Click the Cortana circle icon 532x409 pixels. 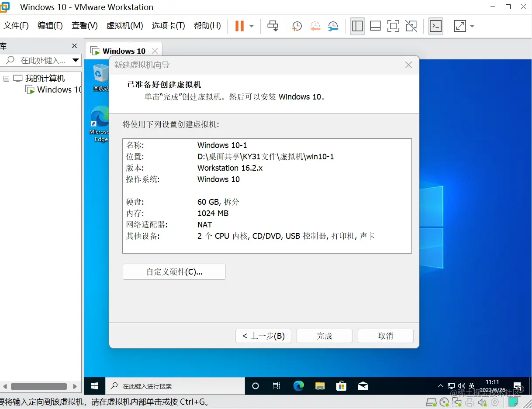tap(256, 386)
